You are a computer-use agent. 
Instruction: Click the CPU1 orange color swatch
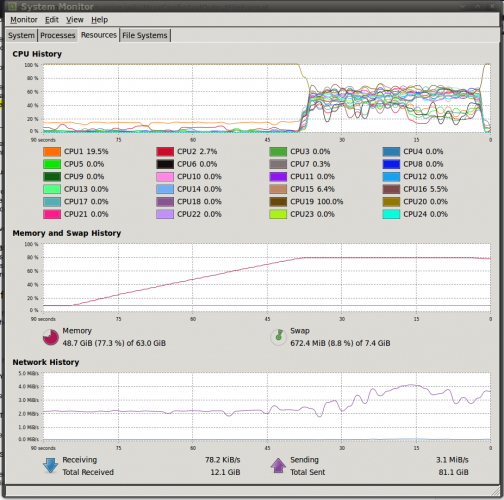point(52,152)
